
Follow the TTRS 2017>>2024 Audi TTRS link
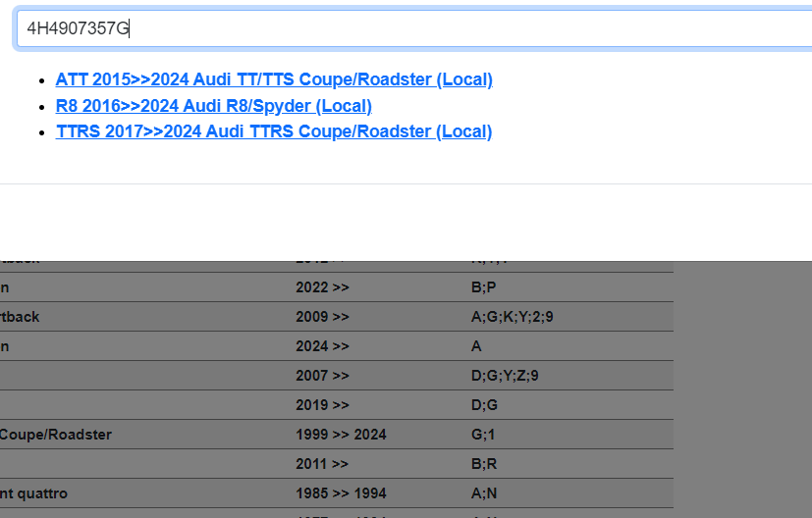pos(274,131)
